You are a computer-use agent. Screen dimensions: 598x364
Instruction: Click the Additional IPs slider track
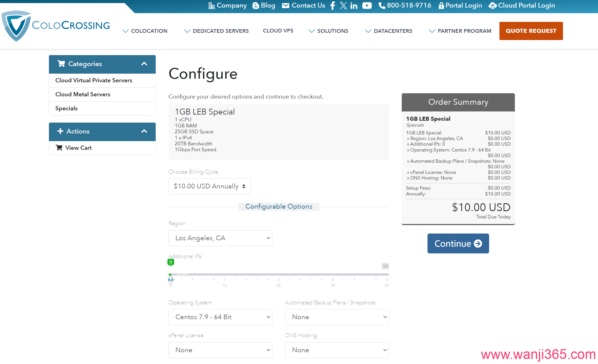[x=279, y=275]
